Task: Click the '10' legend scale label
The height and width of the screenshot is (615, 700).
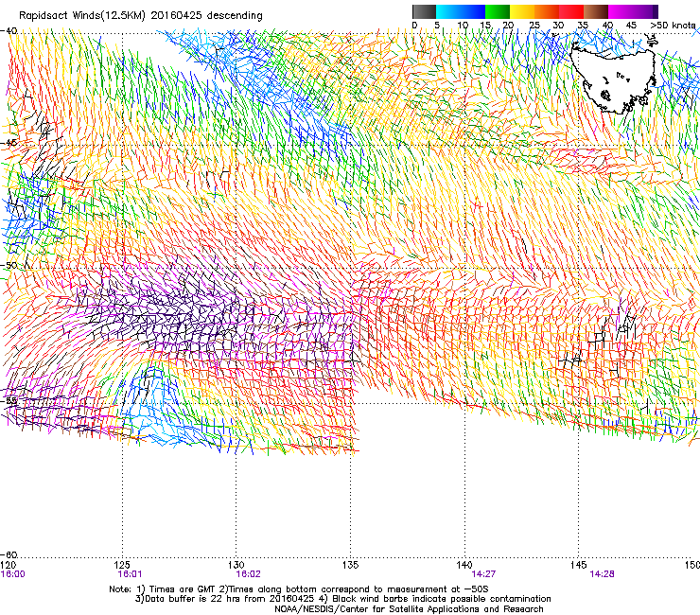Action: pos(463,26)
